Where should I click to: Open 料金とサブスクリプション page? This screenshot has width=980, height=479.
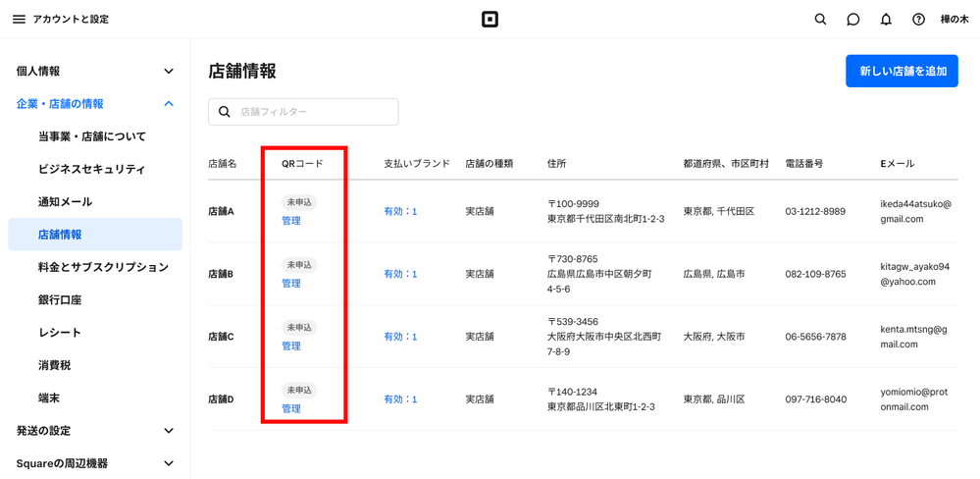click(x=103, y=267)
